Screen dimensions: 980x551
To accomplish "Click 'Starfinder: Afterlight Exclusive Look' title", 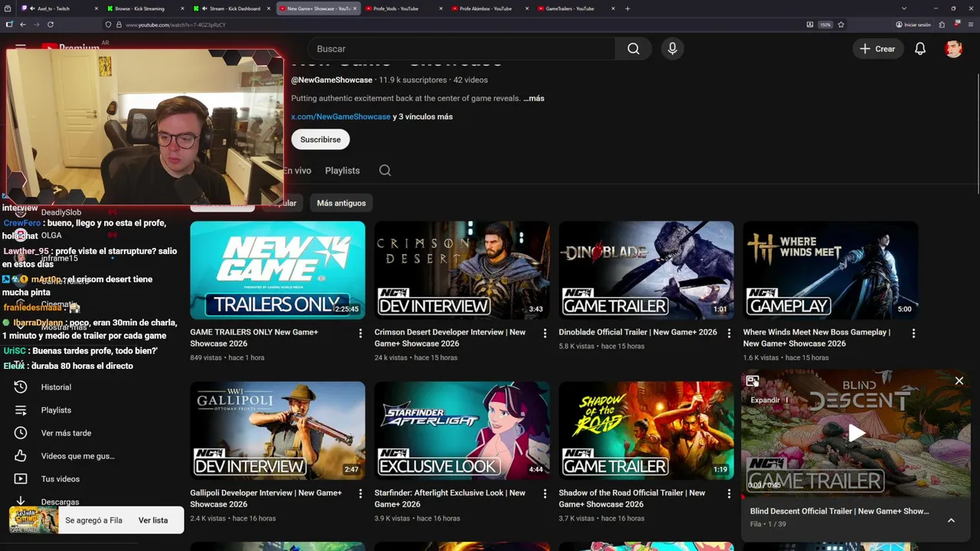I will (450, 498).
